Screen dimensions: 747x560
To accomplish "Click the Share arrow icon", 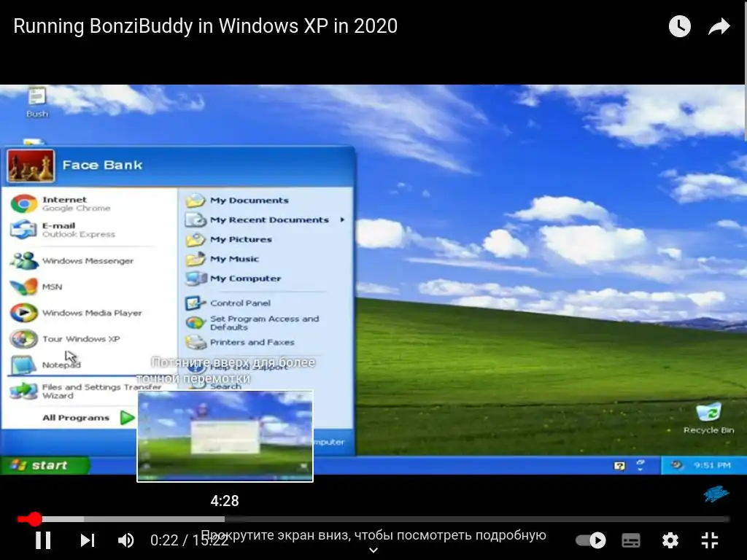I will pos(719,26).
